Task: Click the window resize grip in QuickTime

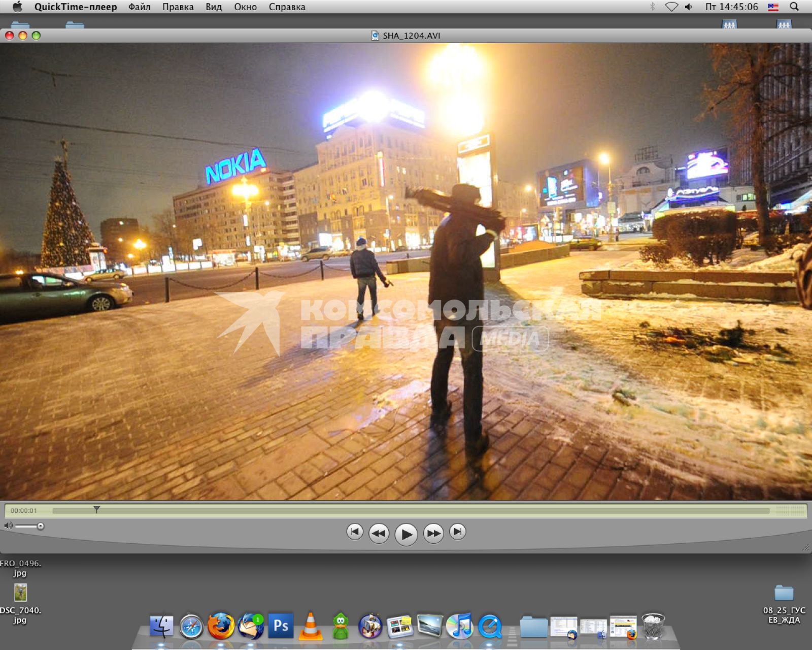Action: tap(805, 547)
